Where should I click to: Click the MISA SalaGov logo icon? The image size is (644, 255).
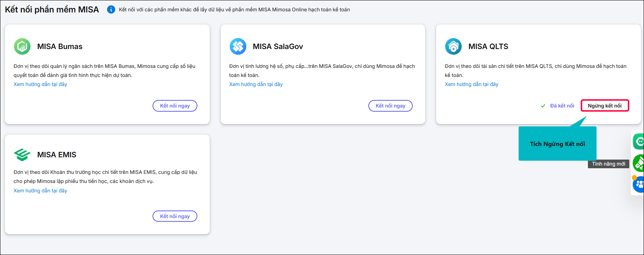[238, 46]
